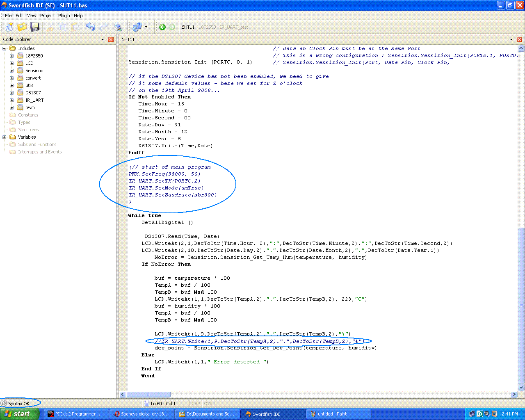The image size is (525, 420).
Task: Click the Open file folder icon
Action: [x=22, y=27]
